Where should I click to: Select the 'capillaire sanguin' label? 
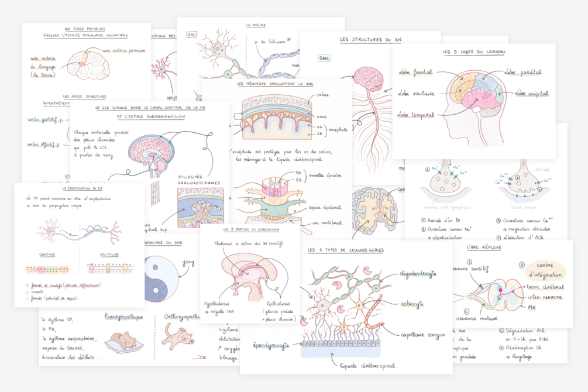422,334
